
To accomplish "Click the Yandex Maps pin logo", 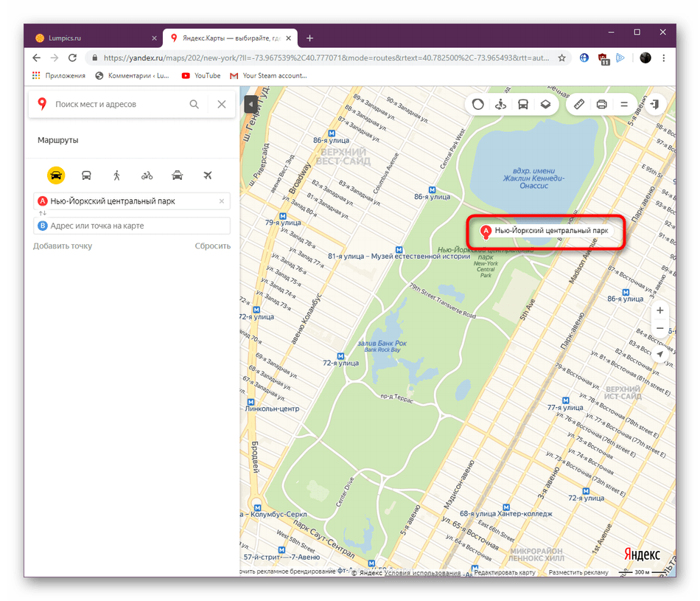I will click(x=42, y=104).
